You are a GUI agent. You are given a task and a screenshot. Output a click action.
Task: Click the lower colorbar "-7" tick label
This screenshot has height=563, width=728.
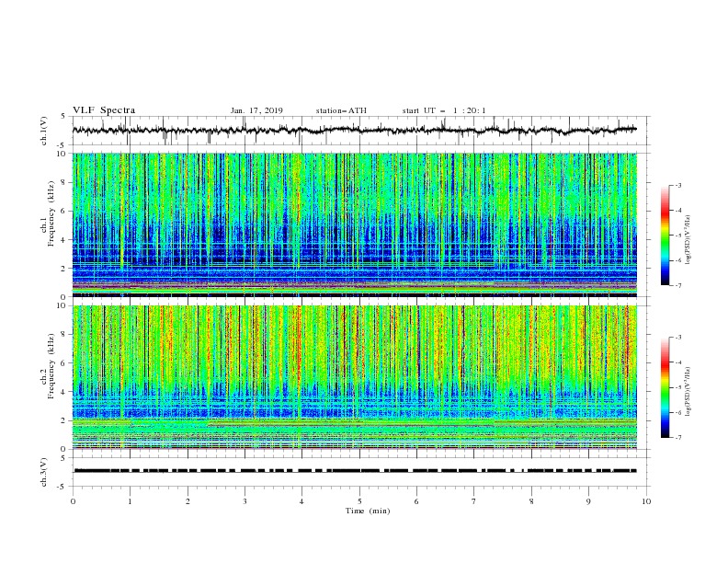678,438
